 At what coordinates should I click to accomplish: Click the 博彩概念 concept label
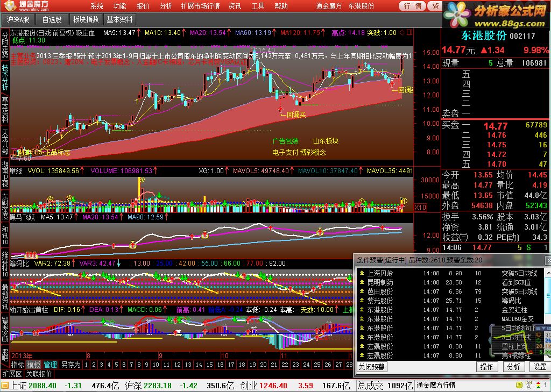pos(313,153)
